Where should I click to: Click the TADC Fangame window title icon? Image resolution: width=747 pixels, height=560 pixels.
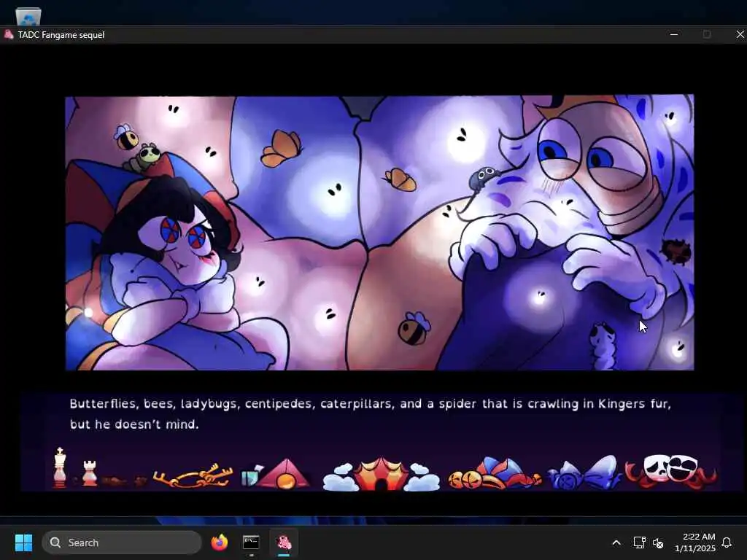(8, 34)
